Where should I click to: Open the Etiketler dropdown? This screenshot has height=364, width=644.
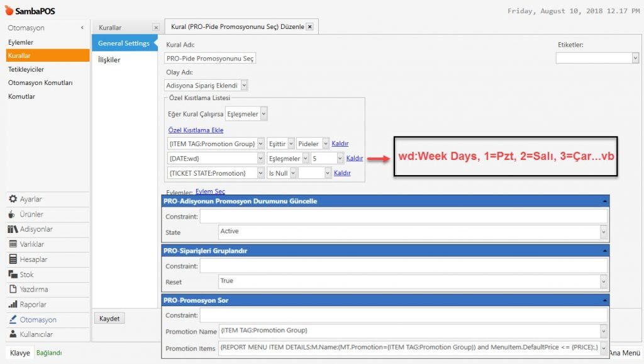coord(635,58)
